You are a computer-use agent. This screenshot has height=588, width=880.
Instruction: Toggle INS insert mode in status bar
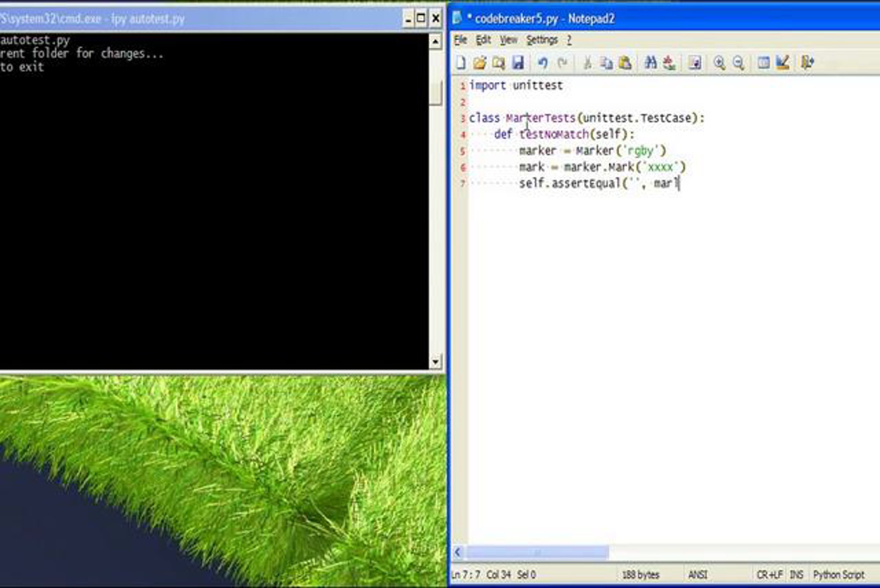796,574
